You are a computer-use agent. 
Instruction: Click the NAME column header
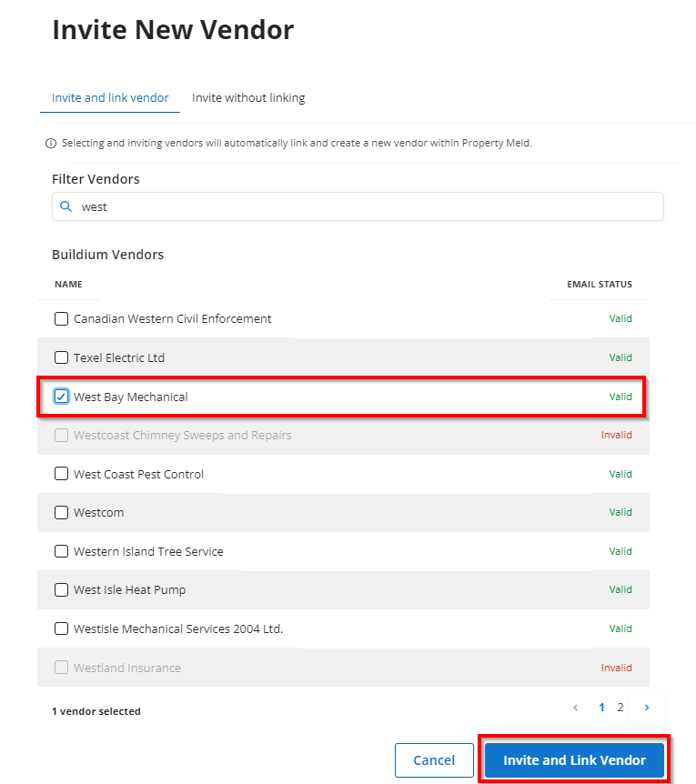click(68, 284)
